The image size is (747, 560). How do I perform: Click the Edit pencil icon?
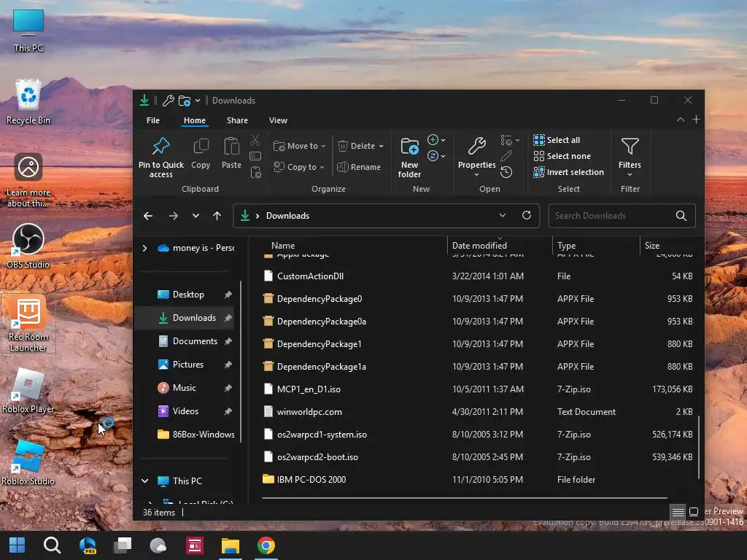coord(506,156)
